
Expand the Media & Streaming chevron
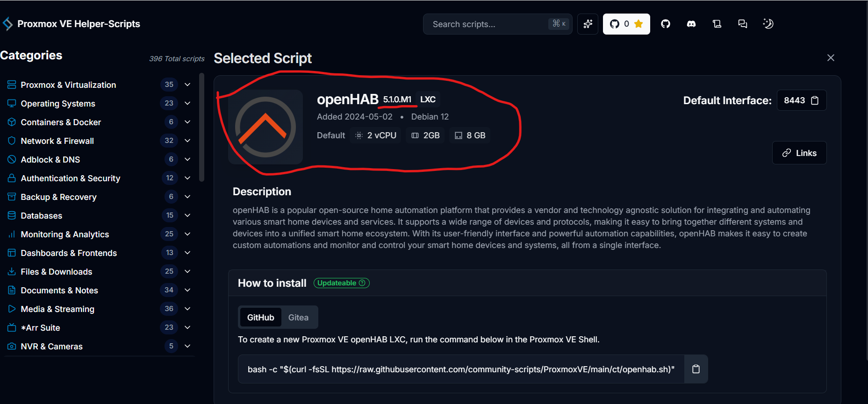click(x=187, y=309)
